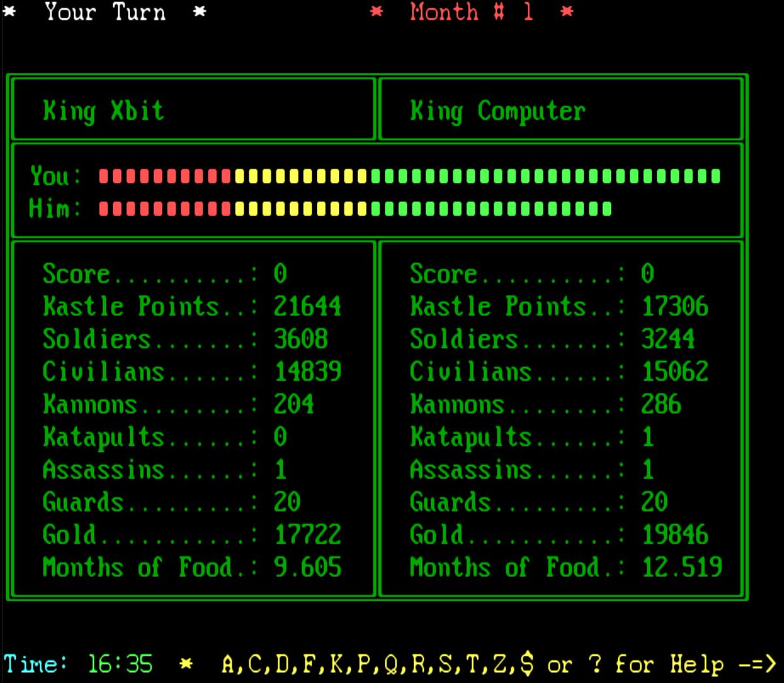Select the 'King Computer' opponent name
The image size is (784, 683).
pos(498,110)
